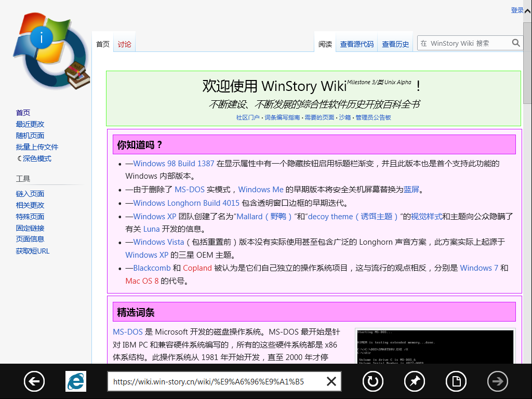Screen dimensions: 532x399
Task: Open the 固定链接 tool link
Action: 30,228
